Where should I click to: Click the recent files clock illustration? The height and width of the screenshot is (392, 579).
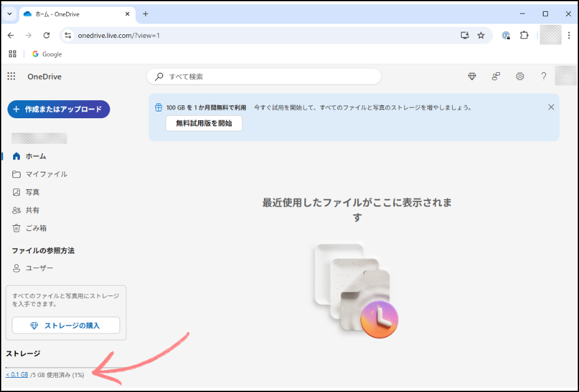click(356, 291)
